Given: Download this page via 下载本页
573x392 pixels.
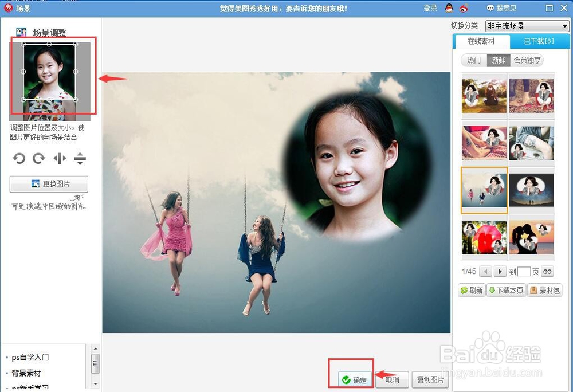Looking at the screenshot, I should pos(506,290).
